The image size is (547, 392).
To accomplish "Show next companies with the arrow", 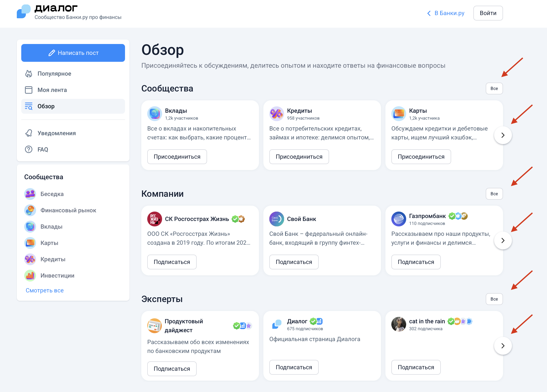I will coord(503,240).
